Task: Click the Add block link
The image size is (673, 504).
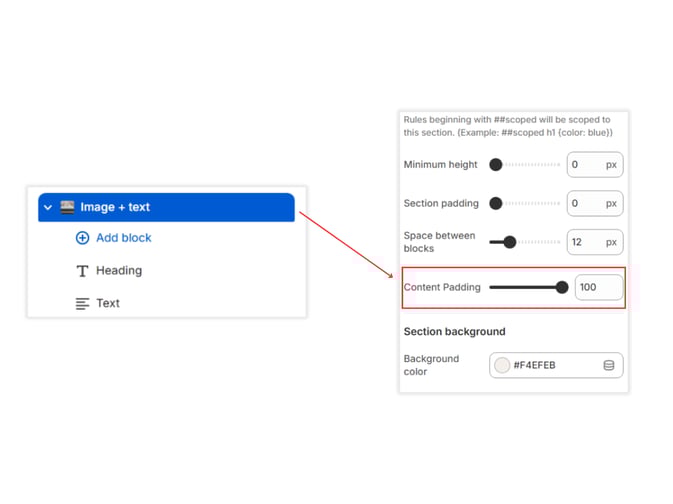Action: 123,238
